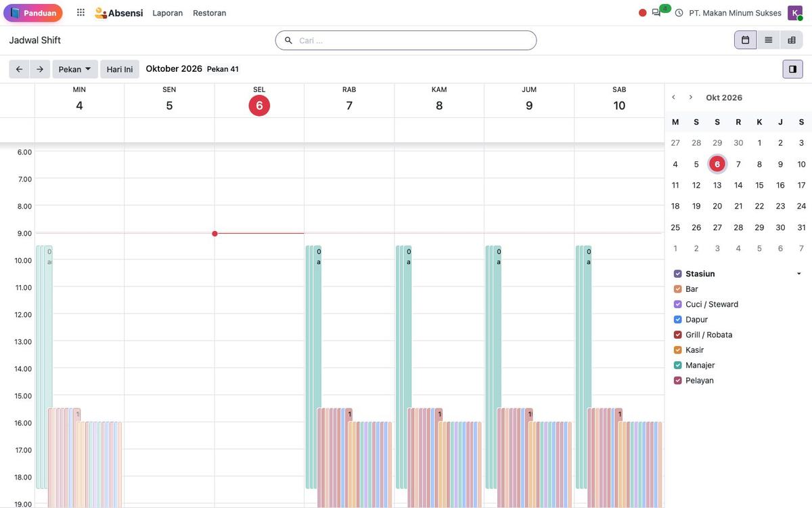Open the apps grid menu
Screen dimensions: 812x508
(x=81, y=13)
